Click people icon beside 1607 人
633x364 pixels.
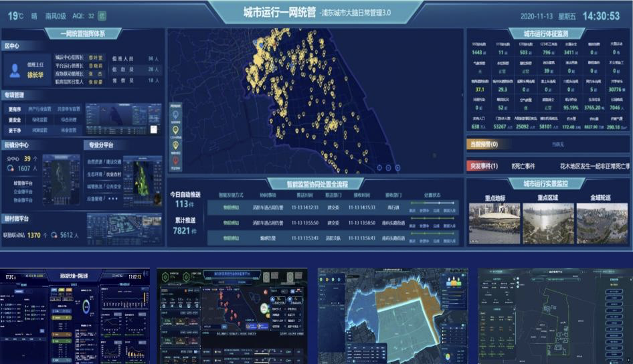[11, 168]
